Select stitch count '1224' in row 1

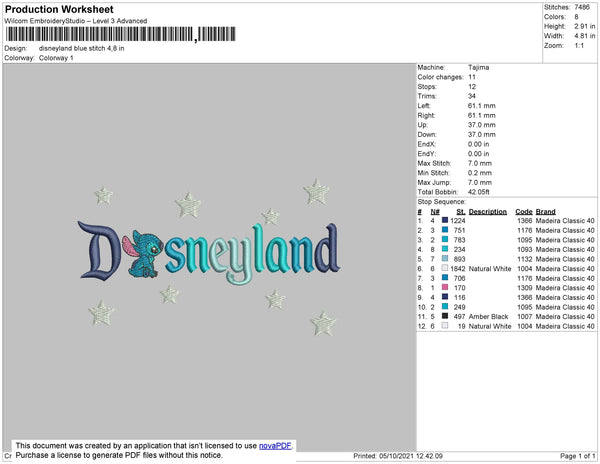(458, 221)
